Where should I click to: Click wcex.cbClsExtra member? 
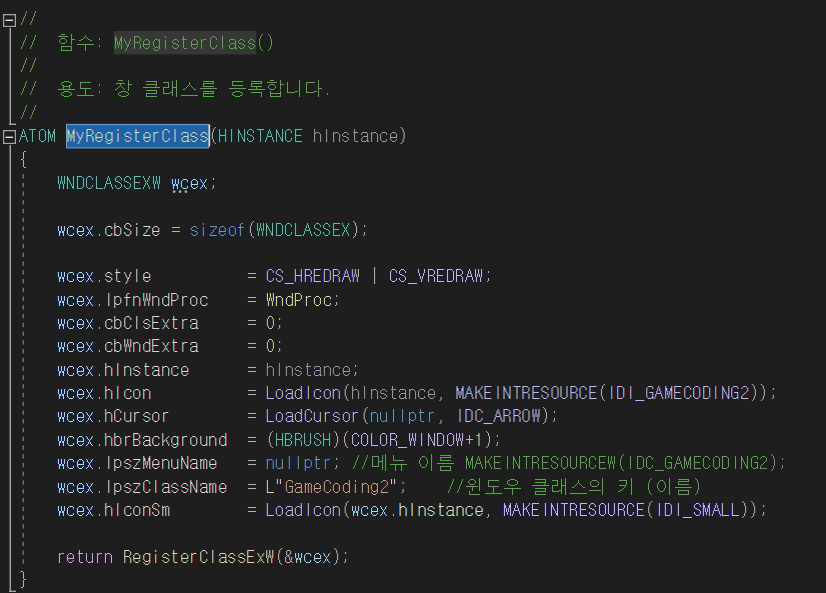[x=128, y=323]
